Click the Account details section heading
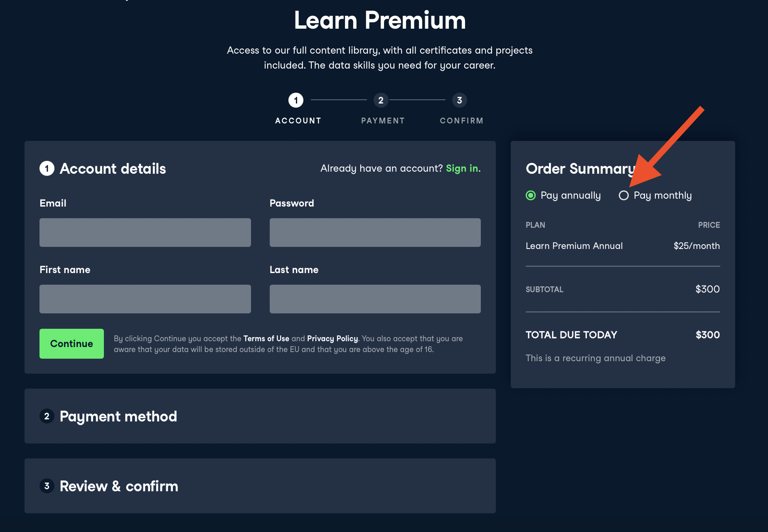Viewport: 768px width, 532px height. point(113,168)
